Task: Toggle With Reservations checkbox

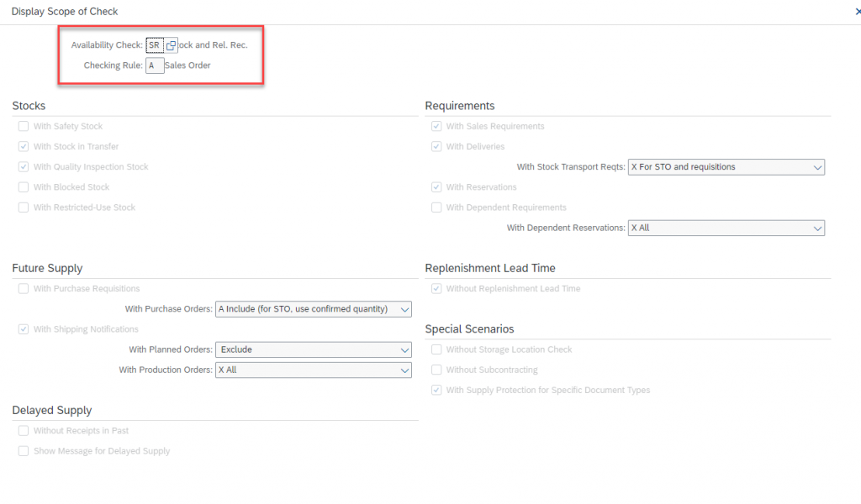Action: (x=436, y=187)
